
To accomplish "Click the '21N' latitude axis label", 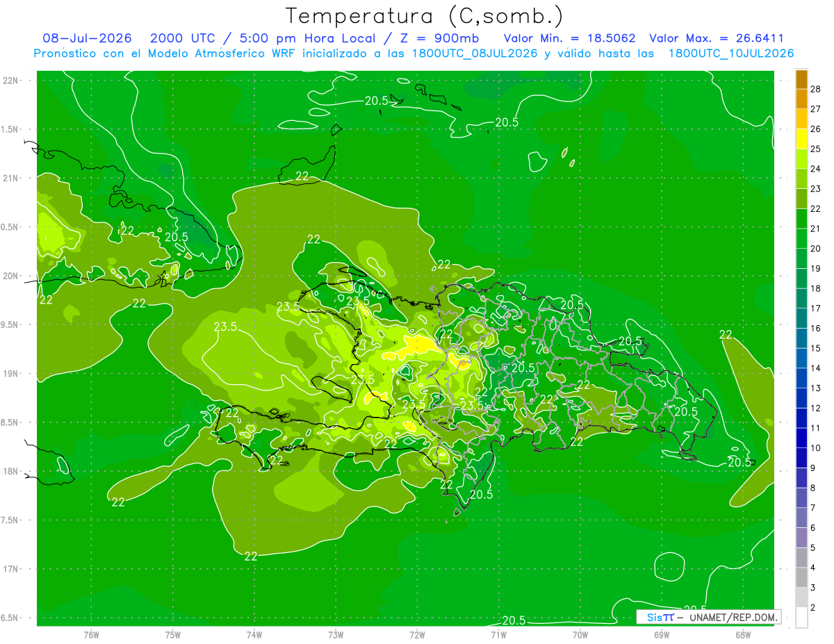I will [x=11, y=178].
